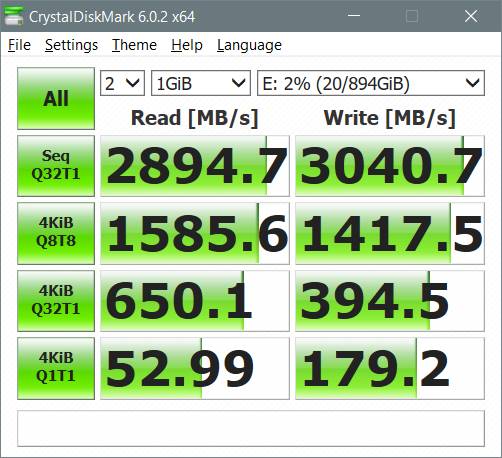Click the sequential write result 3040.7
The height and width of the screenshot is (458, 502).
click(x=390, y=166)
